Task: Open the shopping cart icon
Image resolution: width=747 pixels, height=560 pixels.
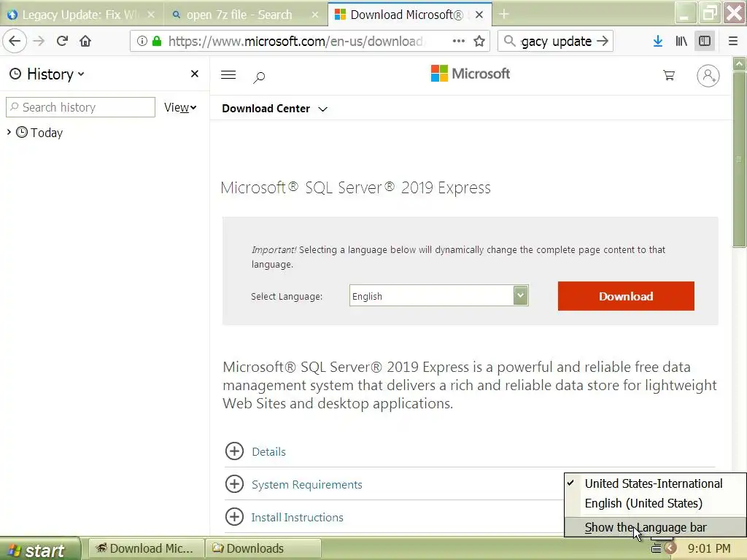Action: click(x=669, y=75)
